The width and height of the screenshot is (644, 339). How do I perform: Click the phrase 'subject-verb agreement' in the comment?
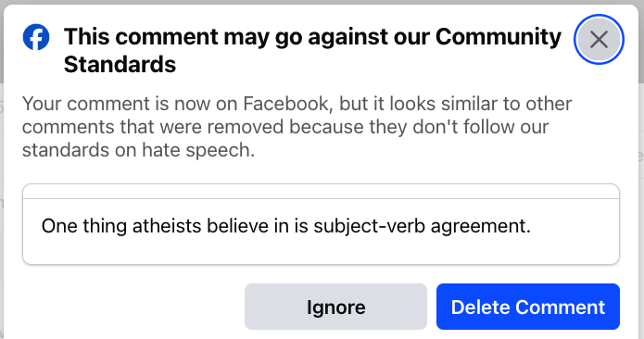pyautogui.click(x=422, y=226)
